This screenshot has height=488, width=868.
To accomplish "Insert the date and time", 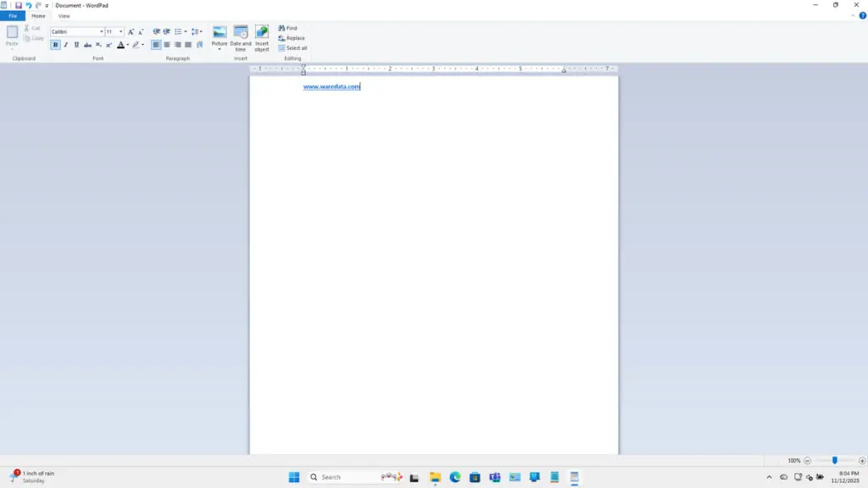I will tap(239, 37).
